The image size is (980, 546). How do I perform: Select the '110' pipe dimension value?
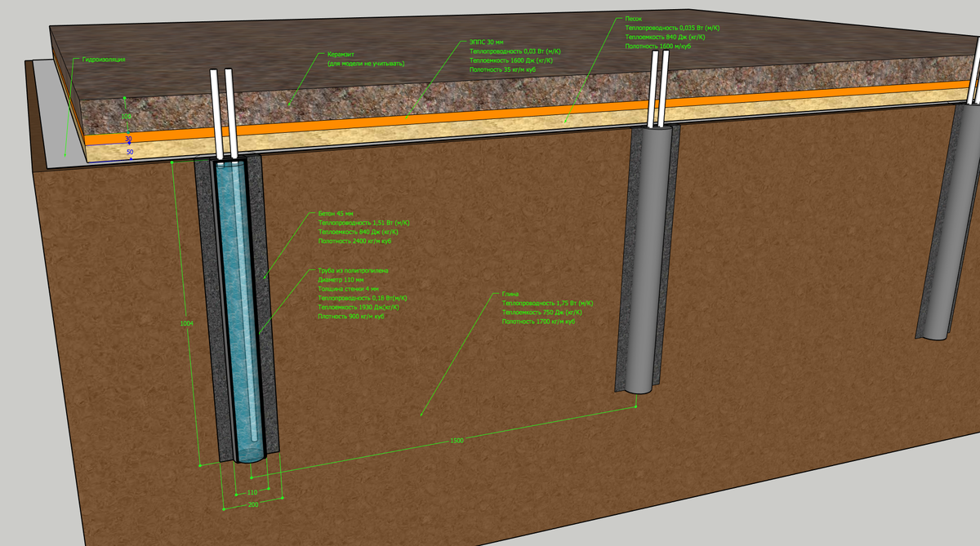click(x=252, y=493)
